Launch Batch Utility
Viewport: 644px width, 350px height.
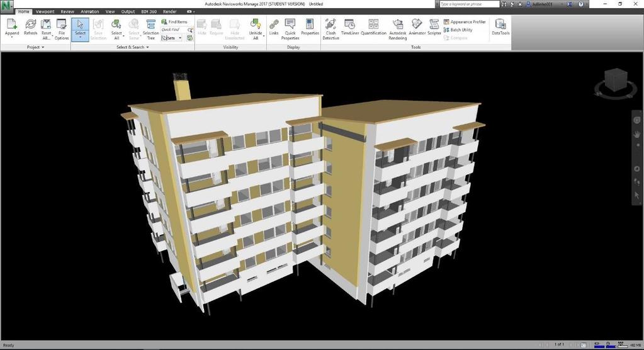tap(458, 30)
